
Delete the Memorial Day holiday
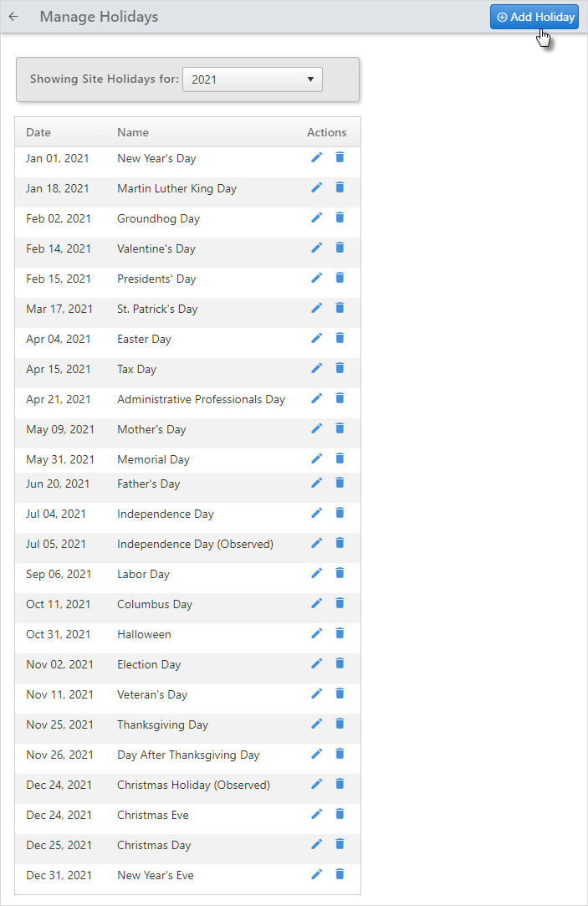click(340, 458)
